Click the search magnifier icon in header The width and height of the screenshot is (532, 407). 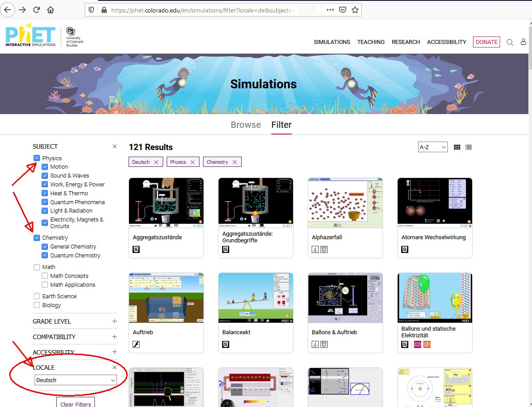[x=510, y=42]
